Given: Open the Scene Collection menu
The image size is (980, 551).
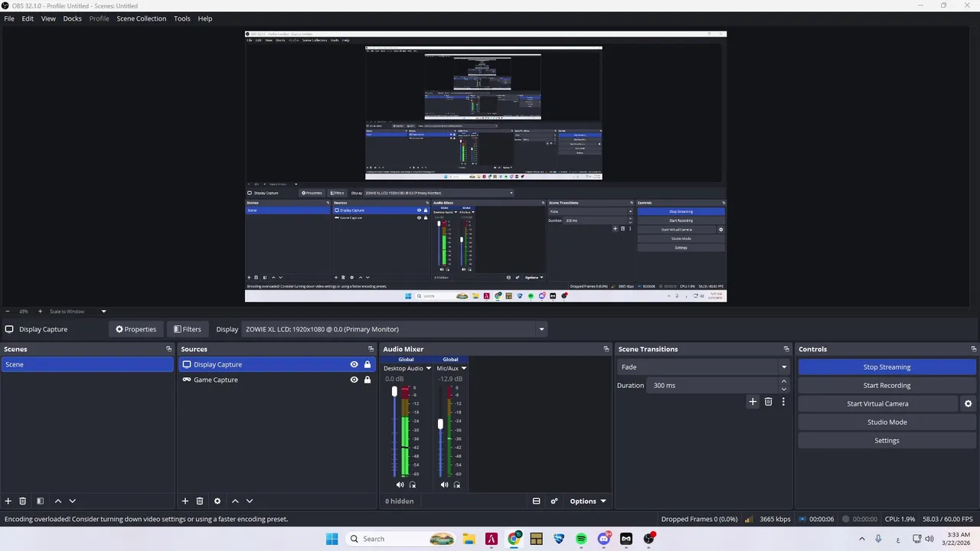Looking at the screenshot, I should pyautogui.click(x=141, y=18).
